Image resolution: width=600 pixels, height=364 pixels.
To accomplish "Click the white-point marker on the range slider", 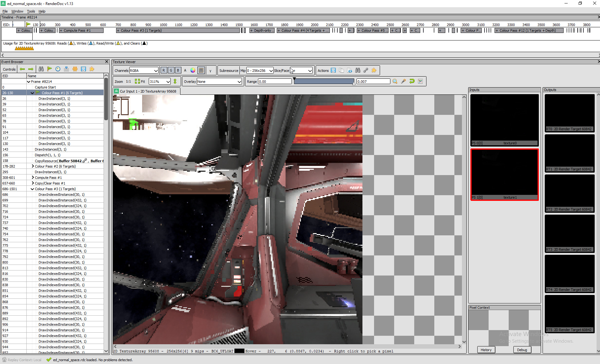I will (354, 84).
